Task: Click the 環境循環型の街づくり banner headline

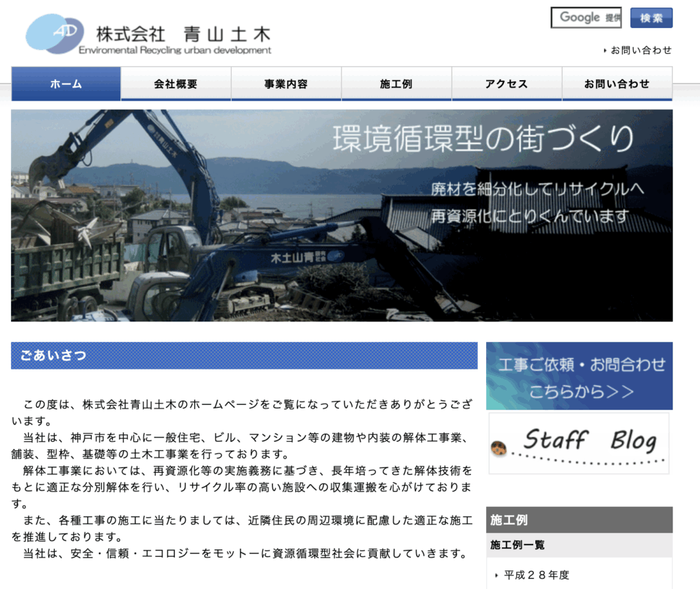Action: (x=484, y=139)
